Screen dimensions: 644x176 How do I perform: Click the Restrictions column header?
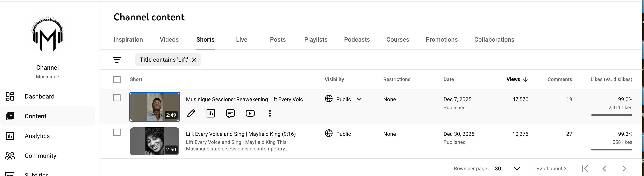coord(397,79)
